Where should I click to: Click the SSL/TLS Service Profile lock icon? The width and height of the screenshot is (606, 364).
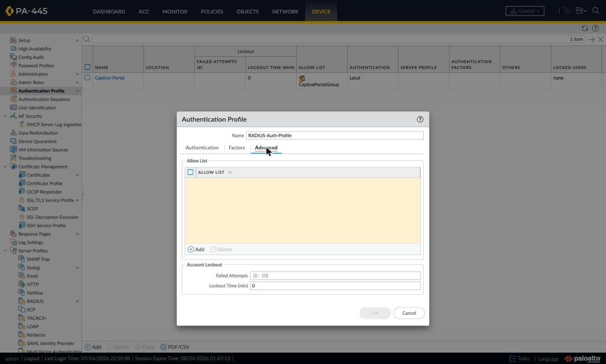click(x=22, y=200)
